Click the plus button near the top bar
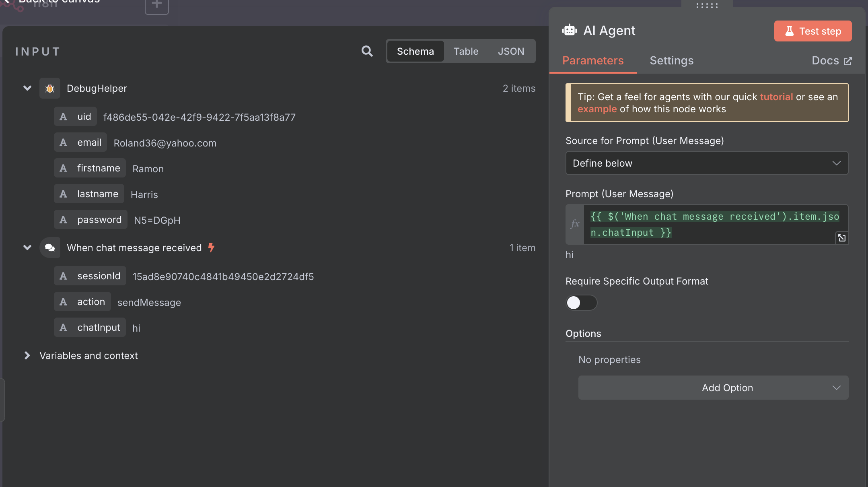 click(x=157, y=5)
